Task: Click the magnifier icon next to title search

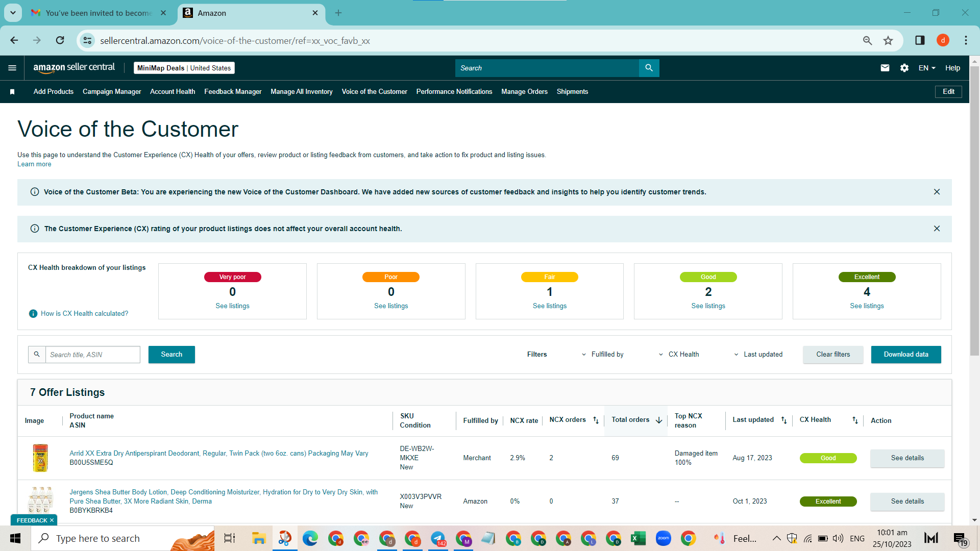Action: (x=37, y=355)
